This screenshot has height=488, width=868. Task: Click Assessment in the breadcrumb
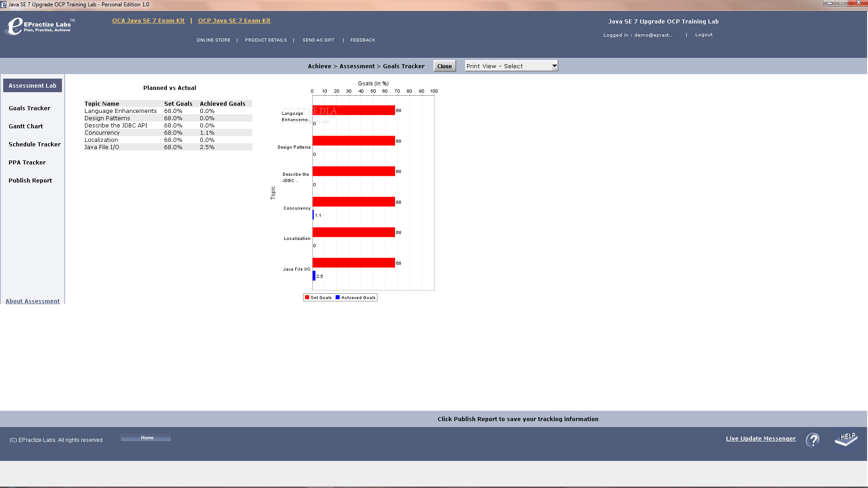coord(357,66)
